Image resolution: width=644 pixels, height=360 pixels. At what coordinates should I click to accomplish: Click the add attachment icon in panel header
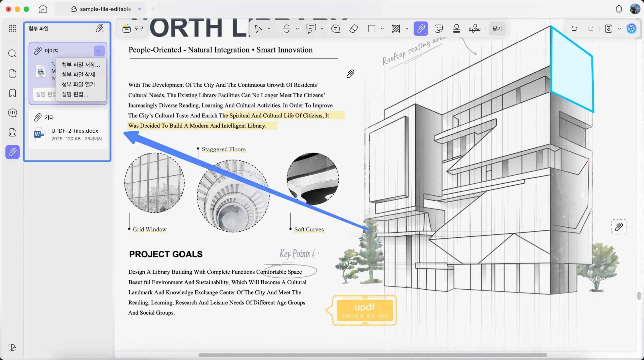(100, 28)
